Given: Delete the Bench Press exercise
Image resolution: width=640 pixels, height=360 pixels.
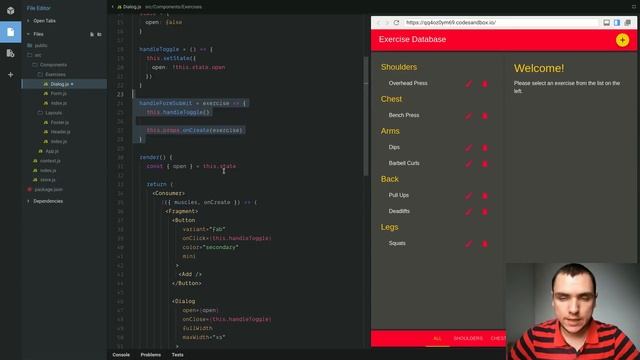Looking at the screenshot, I should pos(484,116).
